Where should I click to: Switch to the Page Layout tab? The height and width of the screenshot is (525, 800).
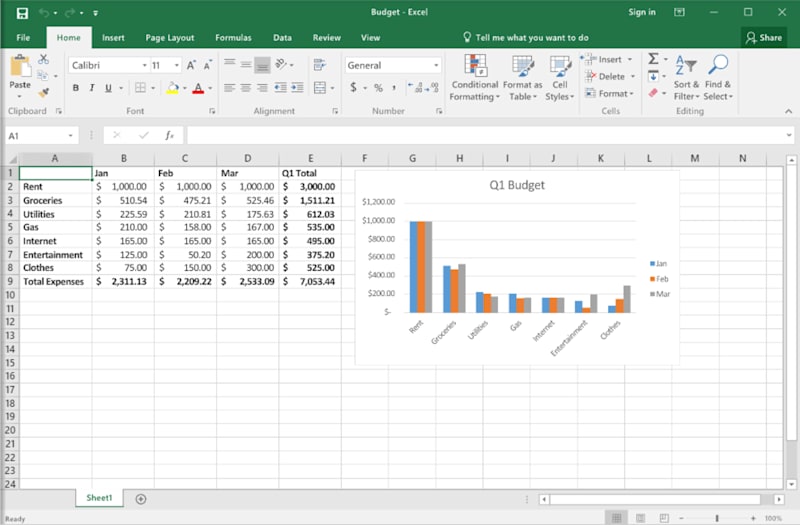(x=169, y=38)
